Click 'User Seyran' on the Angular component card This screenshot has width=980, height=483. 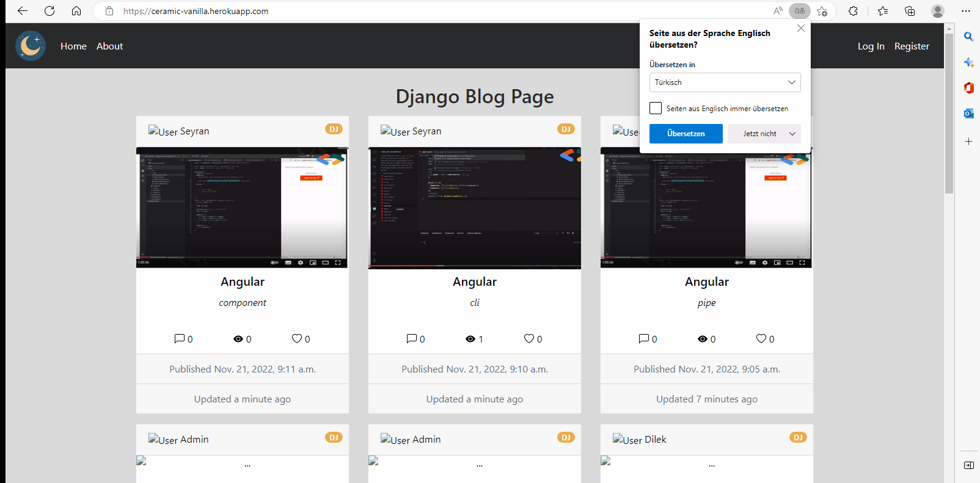point(179,131)
